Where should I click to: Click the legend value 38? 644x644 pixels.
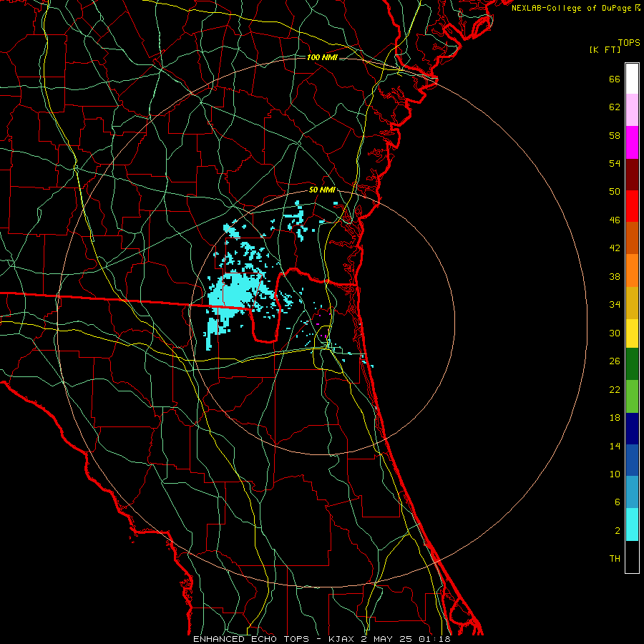pos(615,277)
